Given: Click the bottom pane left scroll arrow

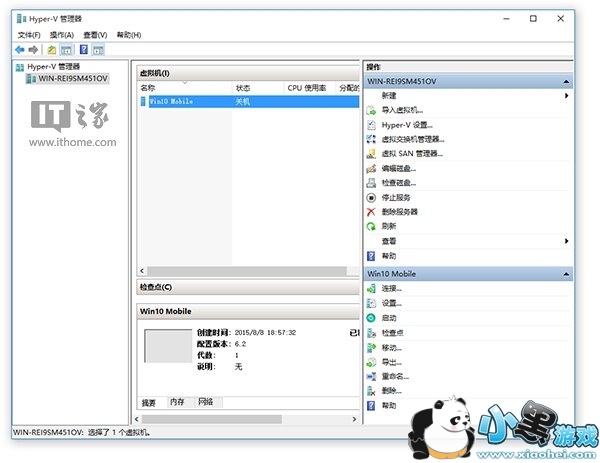Looking at the screenshot, I should point(137,419).
